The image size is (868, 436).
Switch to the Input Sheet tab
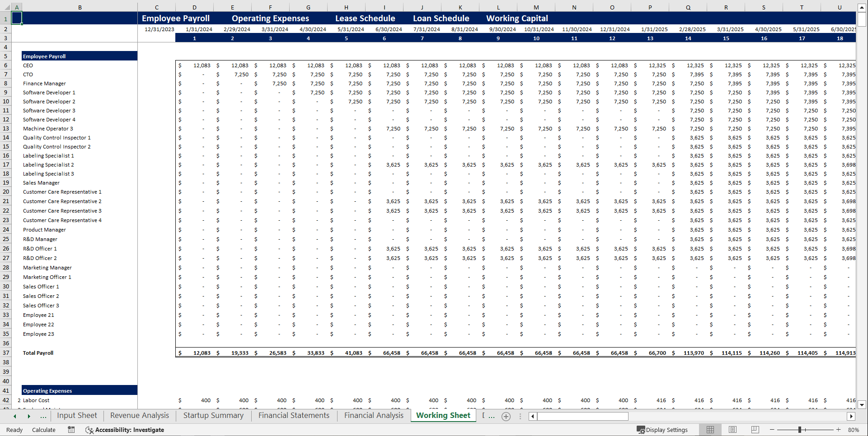pos(77,415)
